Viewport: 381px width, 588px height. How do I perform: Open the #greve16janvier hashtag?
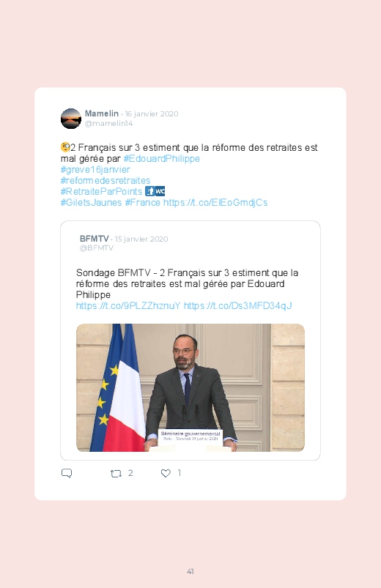[95, 169]
